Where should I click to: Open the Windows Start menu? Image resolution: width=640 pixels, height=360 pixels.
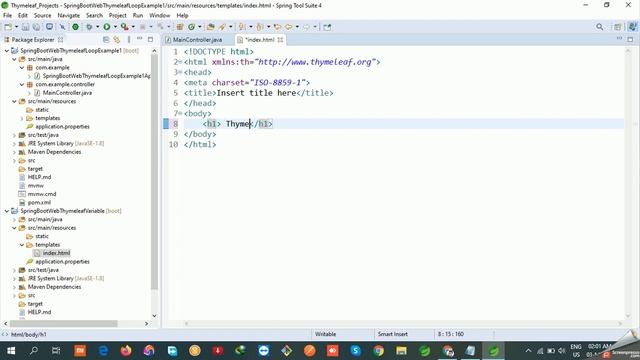tap(11, 351)
